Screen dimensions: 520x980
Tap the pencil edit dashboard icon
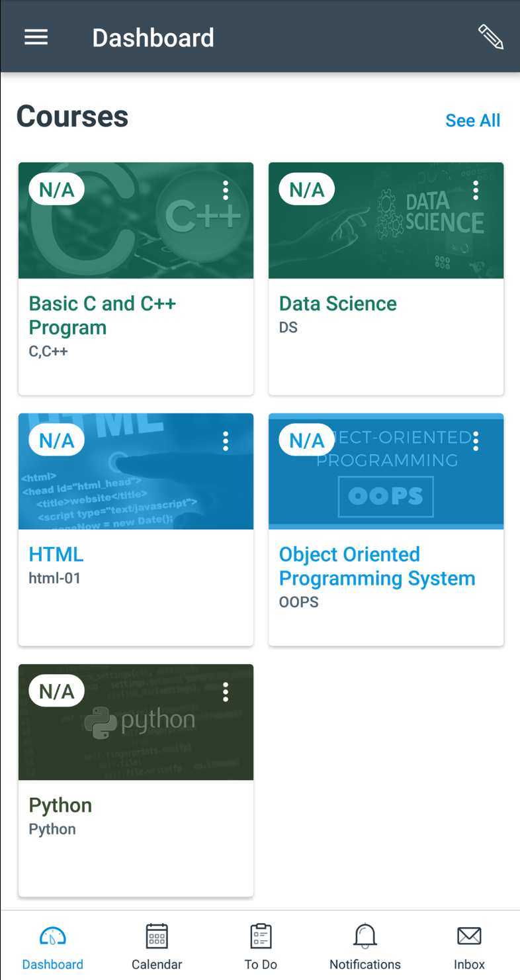click(491, 37)
